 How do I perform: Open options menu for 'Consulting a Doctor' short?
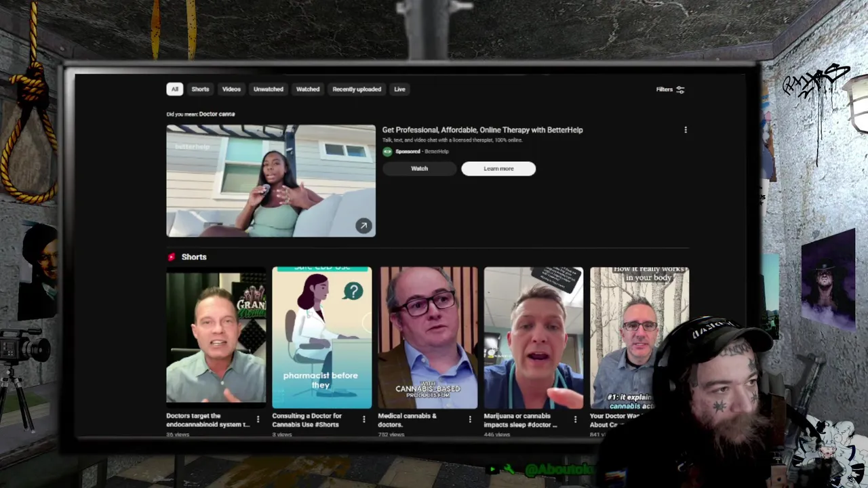tap(363, 420)
